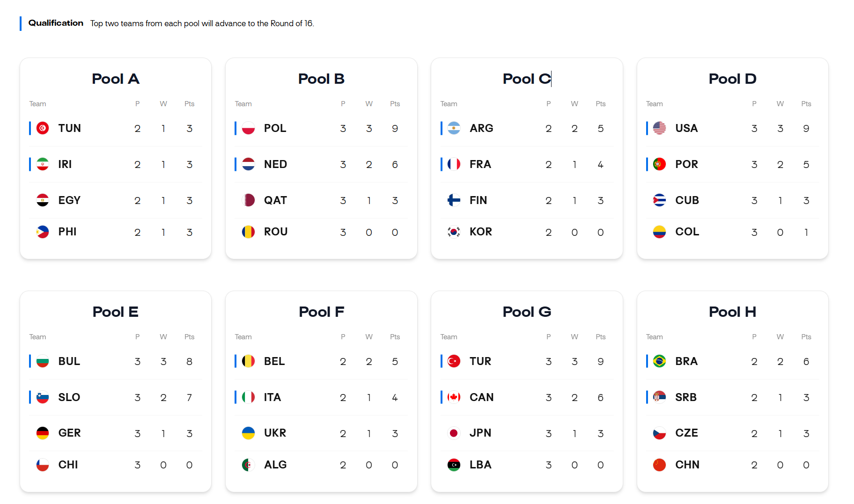
Task: Select the CAN team name in Pool G
Action: 481,397
